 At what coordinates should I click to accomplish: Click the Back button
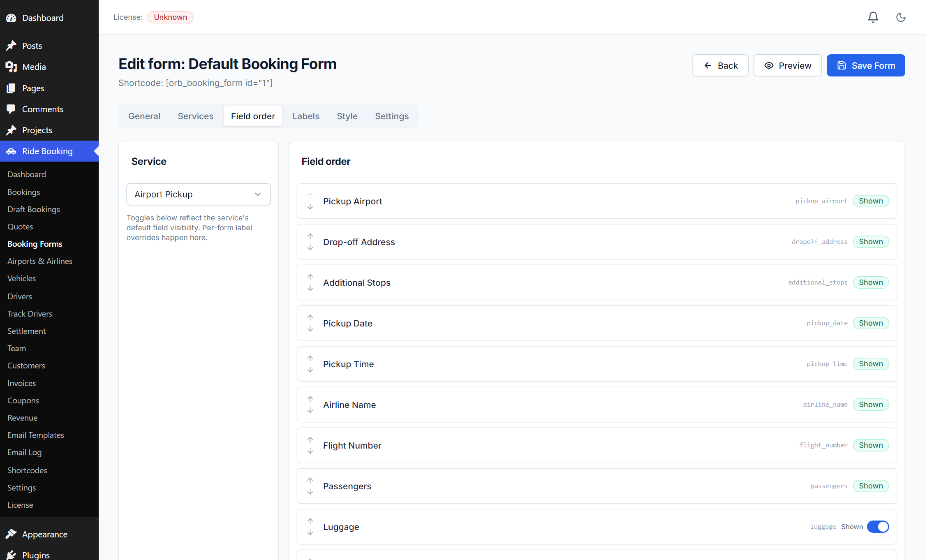[x=720, y=65]
